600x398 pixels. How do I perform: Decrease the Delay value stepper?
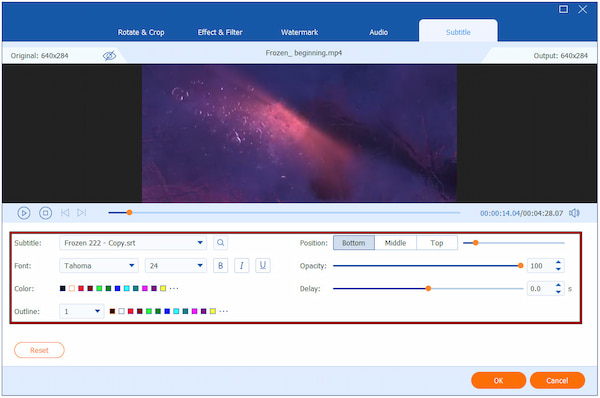(558, 292)
